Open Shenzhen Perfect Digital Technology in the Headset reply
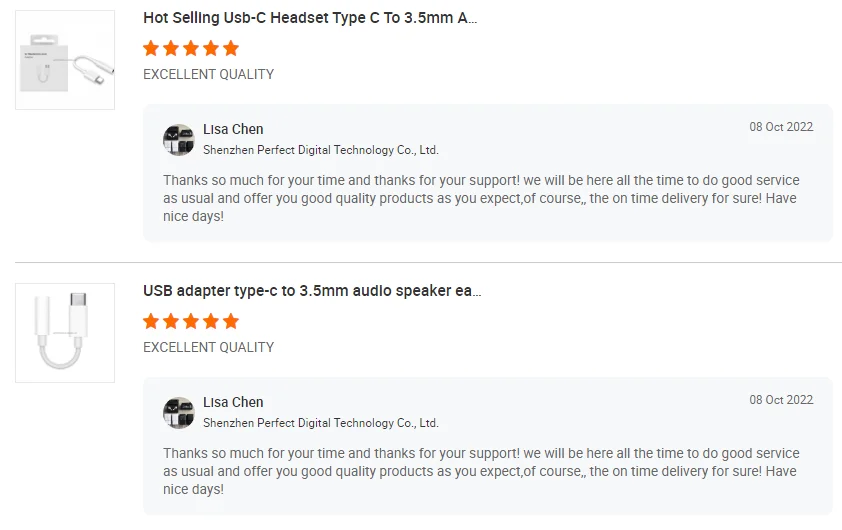This screenshot has width=842, height=530. point(320,150)
